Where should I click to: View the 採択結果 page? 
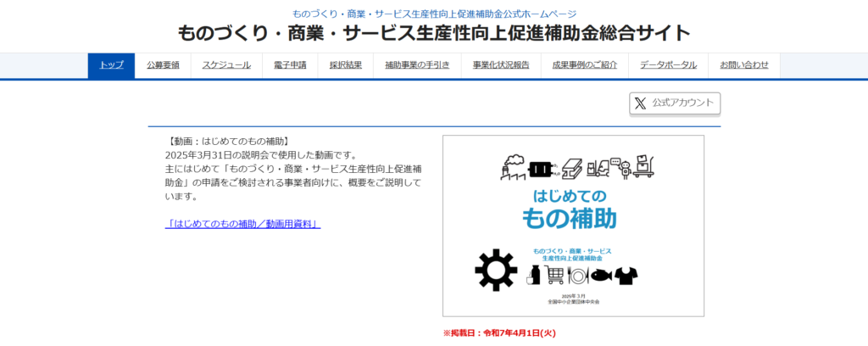click(346, 65)
